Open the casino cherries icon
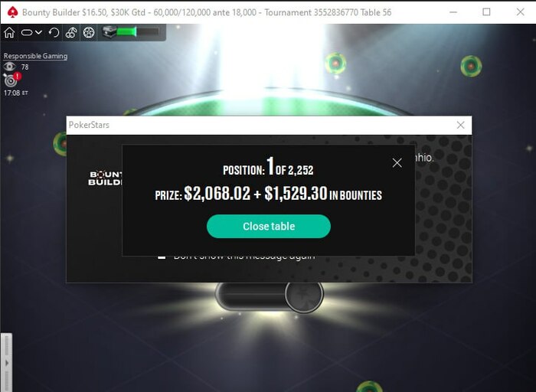 [71, 32]
